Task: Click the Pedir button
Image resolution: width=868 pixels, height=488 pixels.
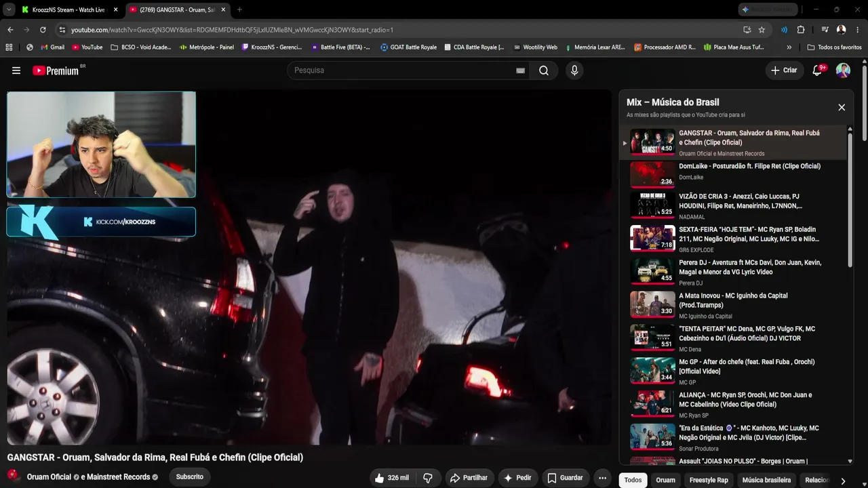Action: (x=517, y=478)
